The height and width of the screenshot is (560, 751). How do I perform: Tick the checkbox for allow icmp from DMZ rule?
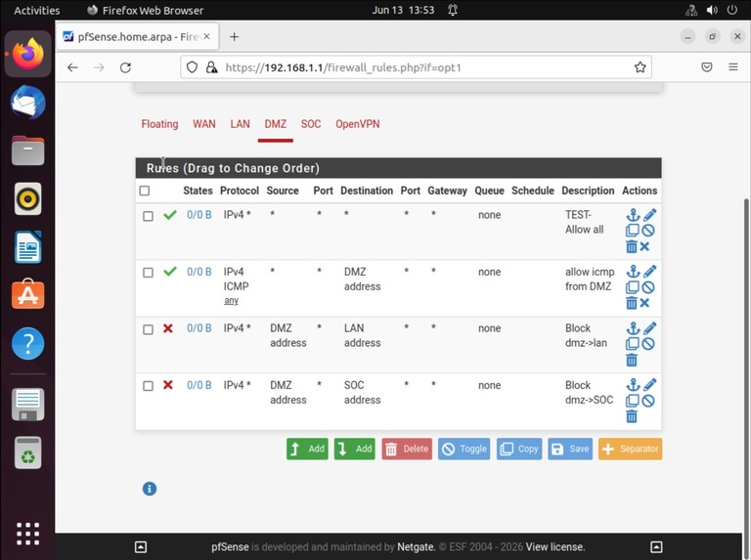pos(148,273)
